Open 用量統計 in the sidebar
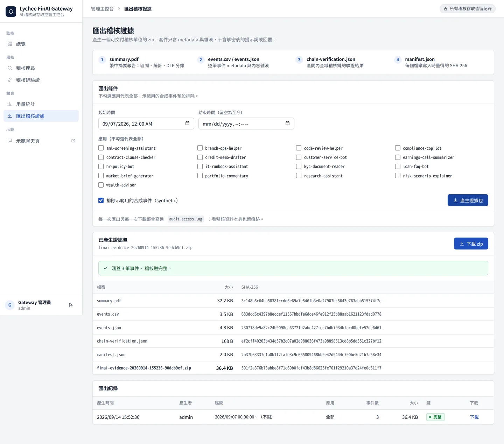Image resolution: width=504 pixels, height=444 pixels. tap(41, 104)
